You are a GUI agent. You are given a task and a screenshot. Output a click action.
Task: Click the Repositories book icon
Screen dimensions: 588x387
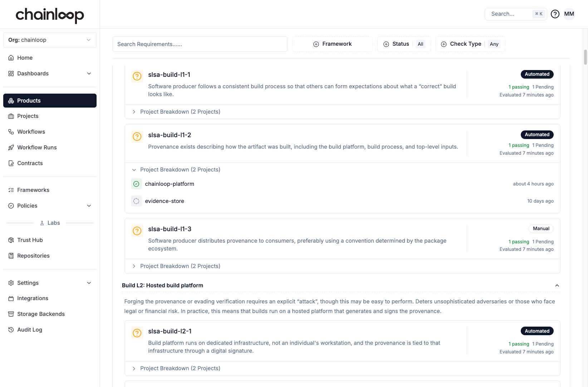(11, 256)
